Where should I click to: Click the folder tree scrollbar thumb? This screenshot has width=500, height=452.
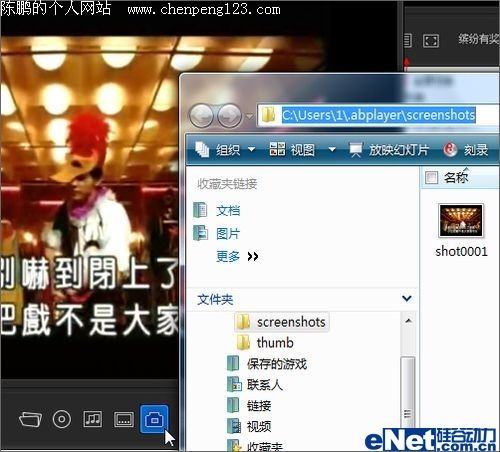(x=408, y=392)
